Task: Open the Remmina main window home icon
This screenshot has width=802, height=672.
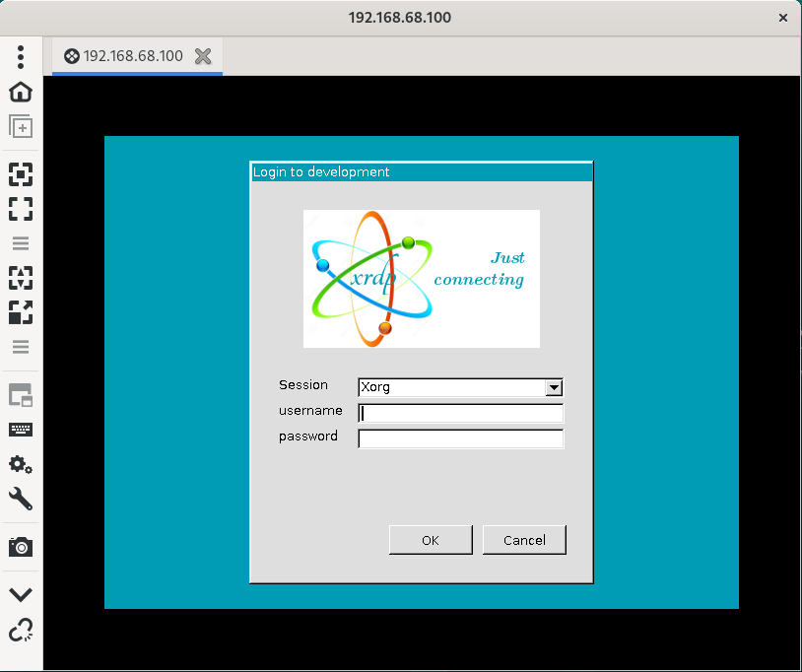Action: [x=21, y=92]
